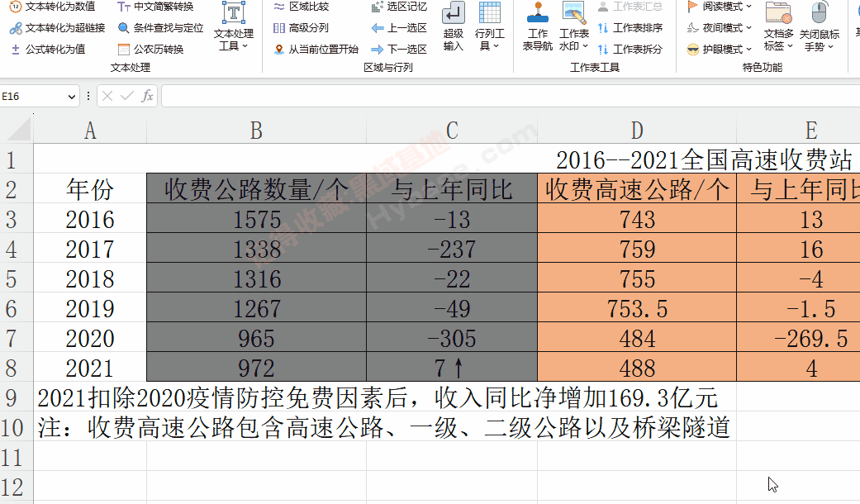Select row 12 header

pos(17,487)
